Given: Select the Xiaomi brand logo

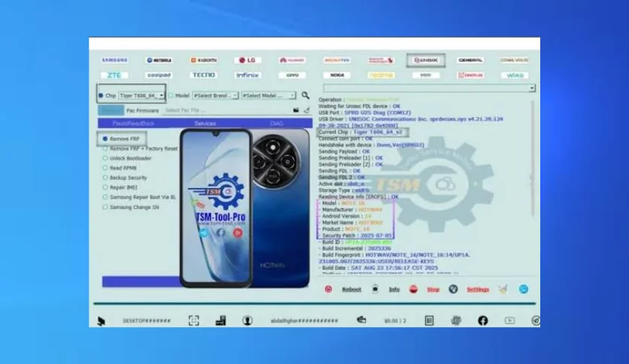Looking at the screenshot, I should [x=203, y=60].
